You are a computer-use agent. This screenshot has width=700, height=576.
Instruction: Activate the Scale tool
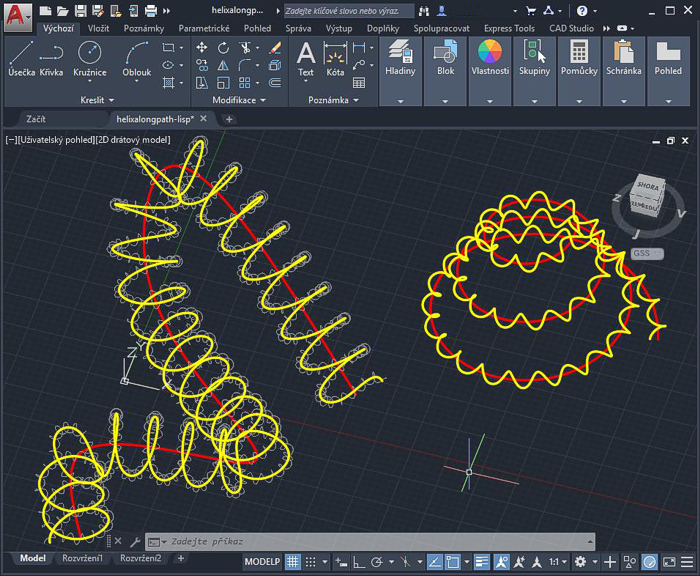click(223, 83)
